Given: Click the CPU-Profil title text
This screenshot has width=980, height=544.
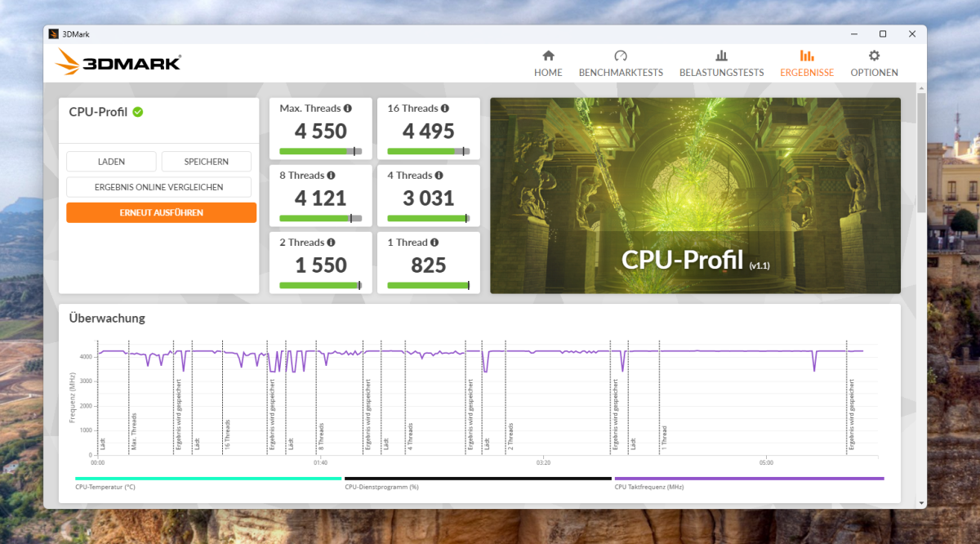Looking at the screenshot, I should point(98,112).
